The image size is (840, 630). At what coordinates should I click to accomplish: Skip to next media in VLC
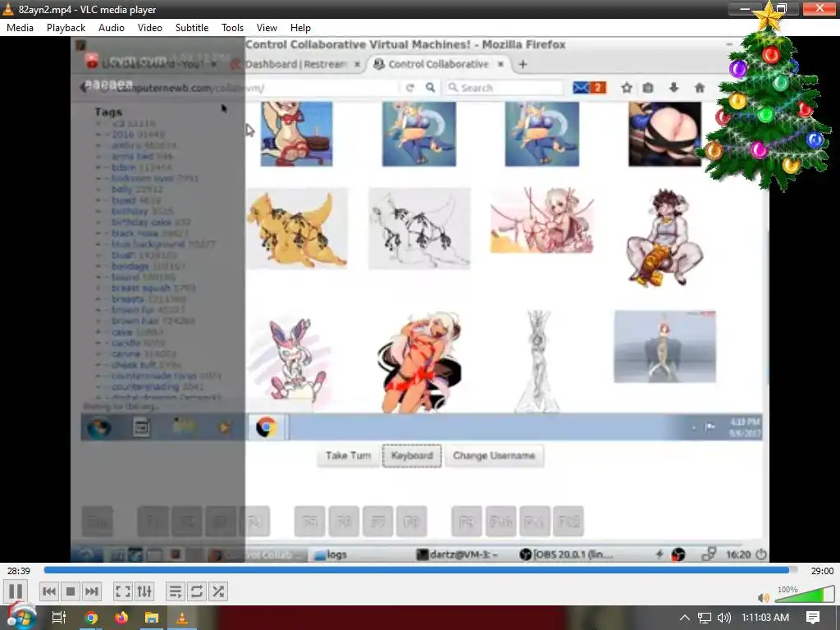[92, 591]
